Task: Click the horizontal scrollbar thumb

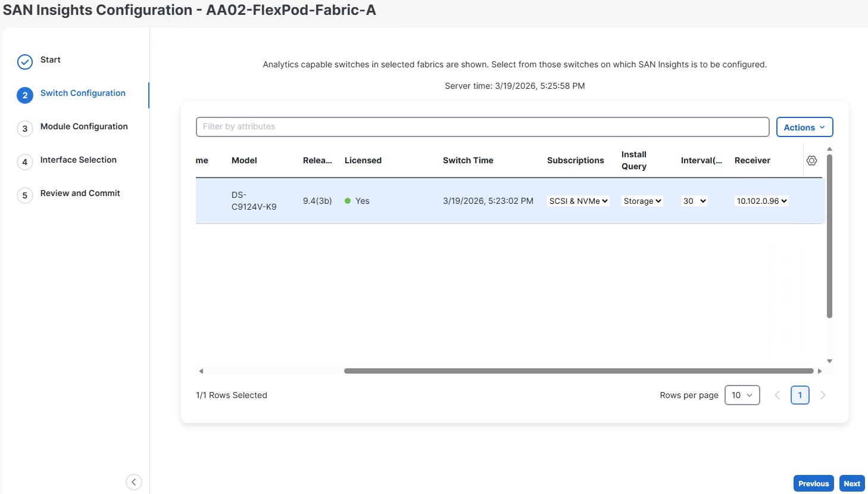Action: tap(579, 371)
